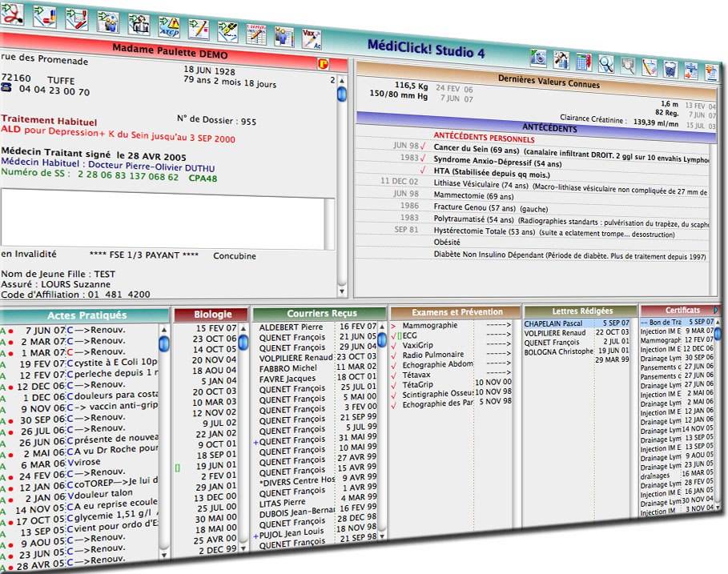Open the table with pencil icon
728x574 pixels.
pos(255,34)
